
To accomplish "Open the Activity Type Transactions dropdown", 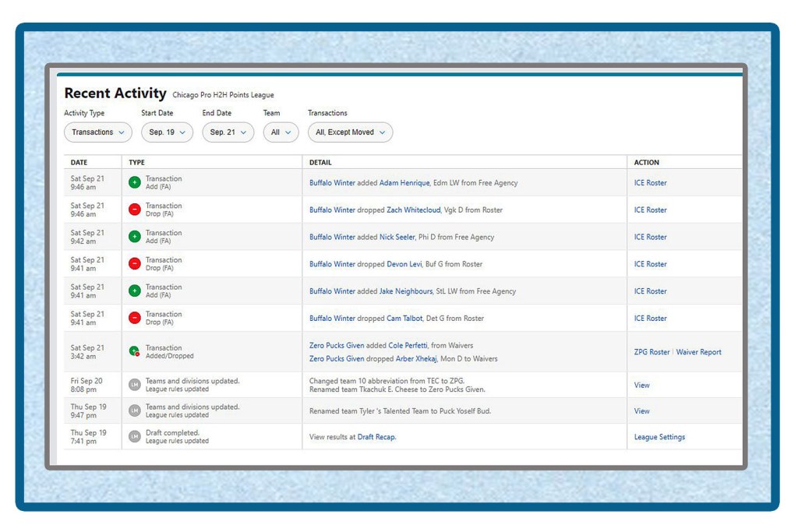I will tap(97, 132).
